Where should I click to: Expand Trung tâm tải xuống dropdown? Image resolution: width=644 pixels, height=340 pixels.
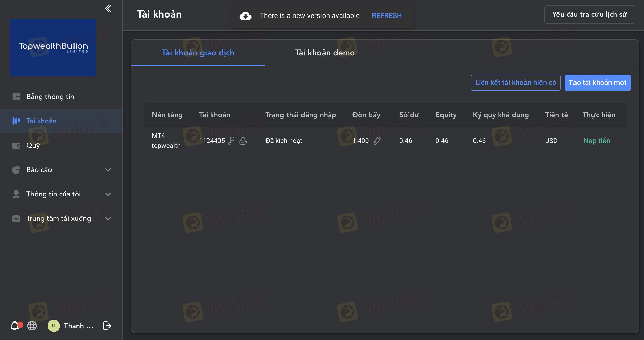[108, 218]
